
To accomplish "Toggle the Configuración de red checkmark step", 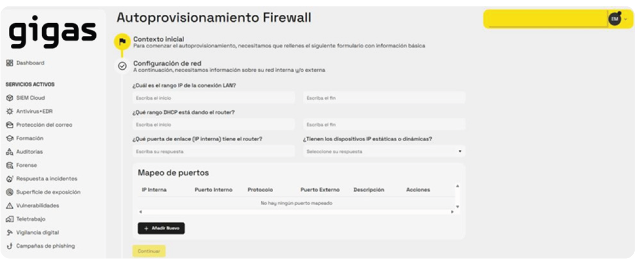I will point(123,66).
